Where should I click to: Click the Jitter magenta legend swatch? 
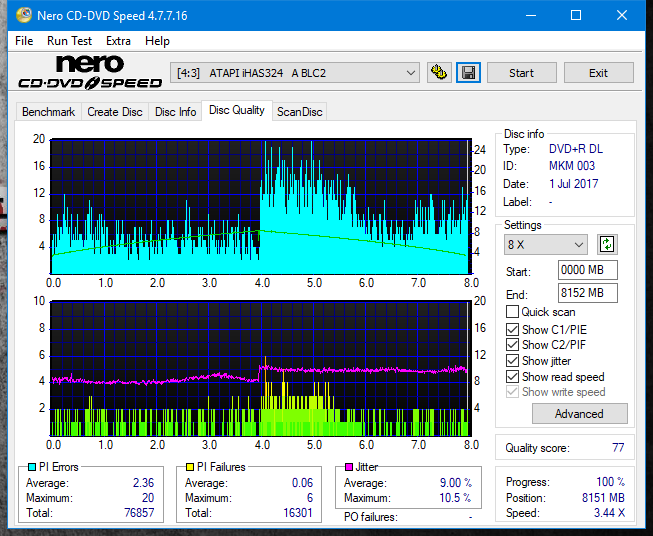(x=349, y=467)
